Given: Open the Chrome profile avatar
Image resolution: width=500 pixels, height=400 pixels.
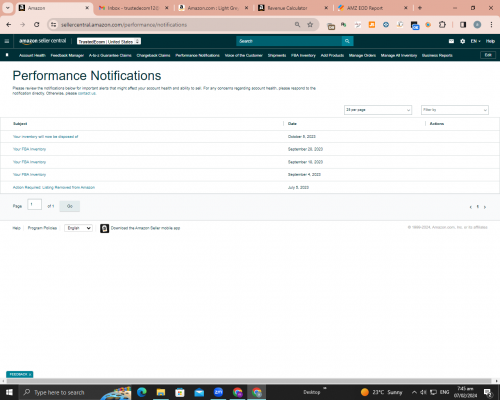Looking at the screenshot, I should 477,25.
